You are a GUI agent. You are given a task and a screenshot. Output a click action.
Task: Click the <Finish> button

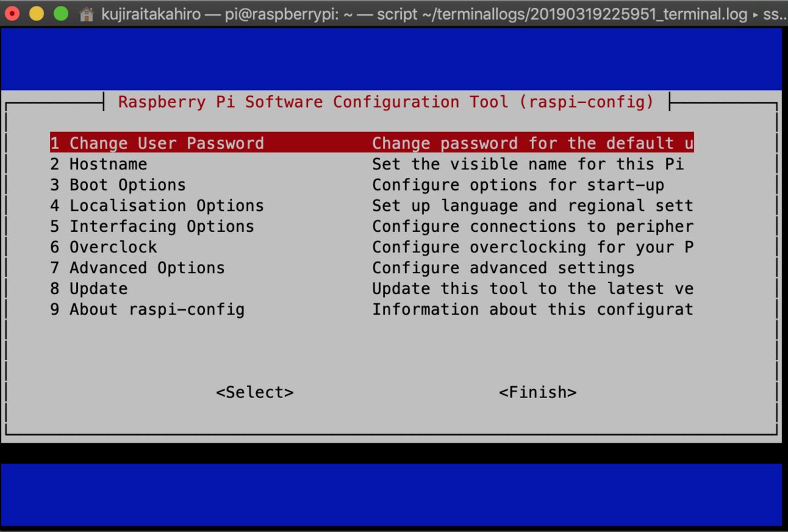click(538, 392)
